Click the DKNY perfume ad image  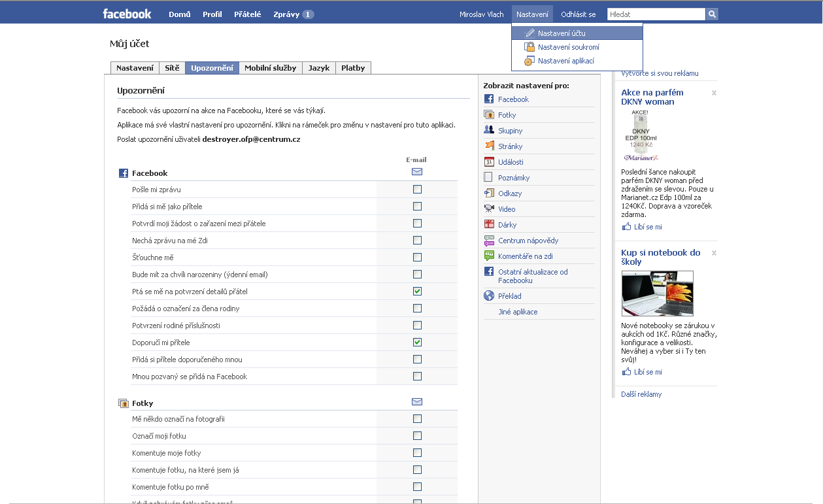point(641,136)
